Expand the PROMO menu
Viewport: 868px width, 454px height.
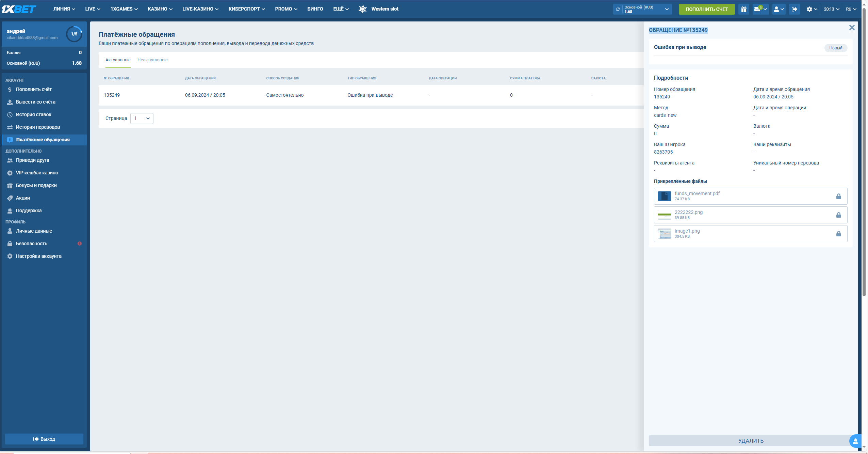click(x=286, y=9)
